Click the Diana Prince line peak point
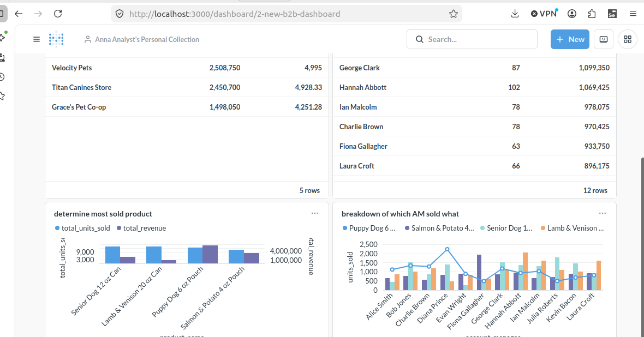 [x=448, y=249]
